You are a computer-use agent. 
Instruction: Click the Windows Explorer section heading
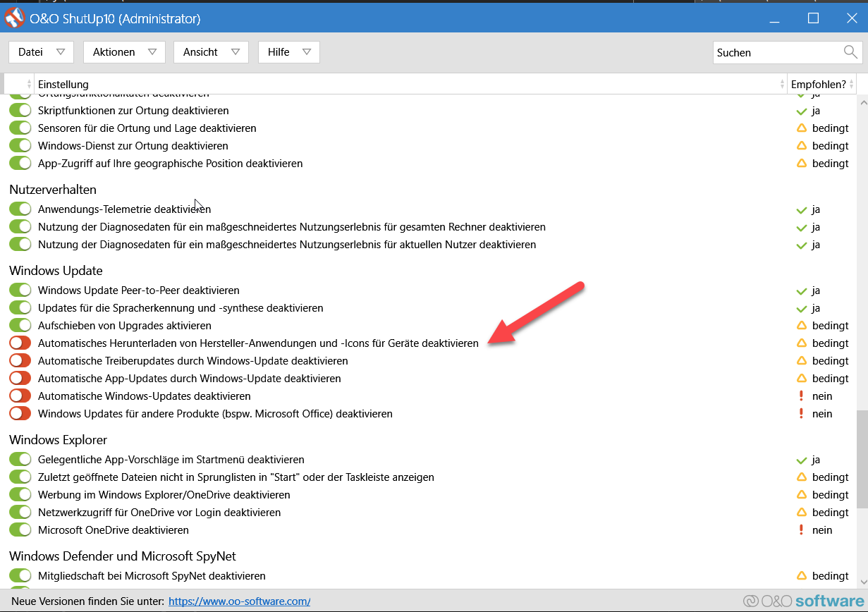pyautogui.click(x=59, y=440)
